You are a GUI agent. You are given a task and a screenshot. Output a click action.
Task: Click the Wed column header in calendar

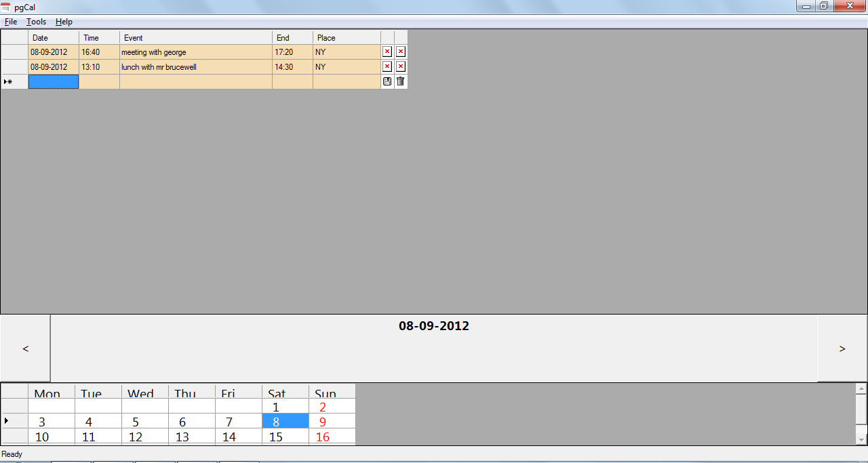(x=145, y=391)
